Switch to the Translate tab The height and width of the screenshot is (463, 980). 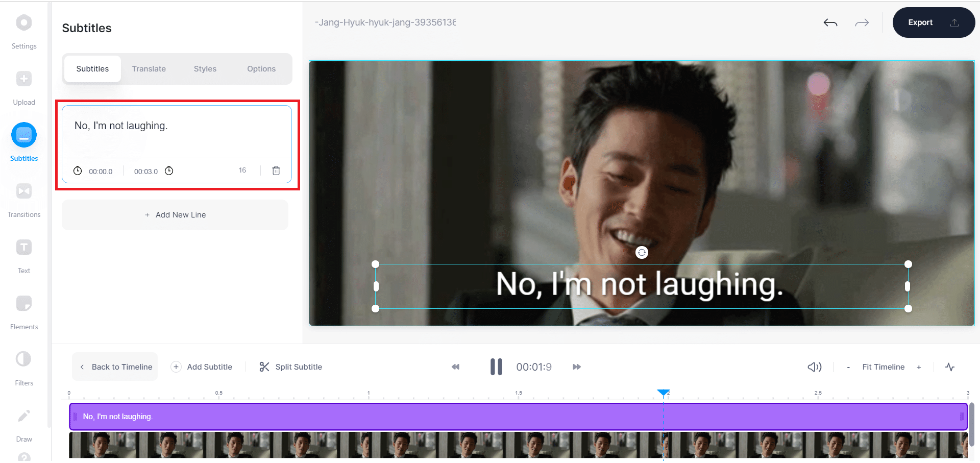tap(149, 69)
